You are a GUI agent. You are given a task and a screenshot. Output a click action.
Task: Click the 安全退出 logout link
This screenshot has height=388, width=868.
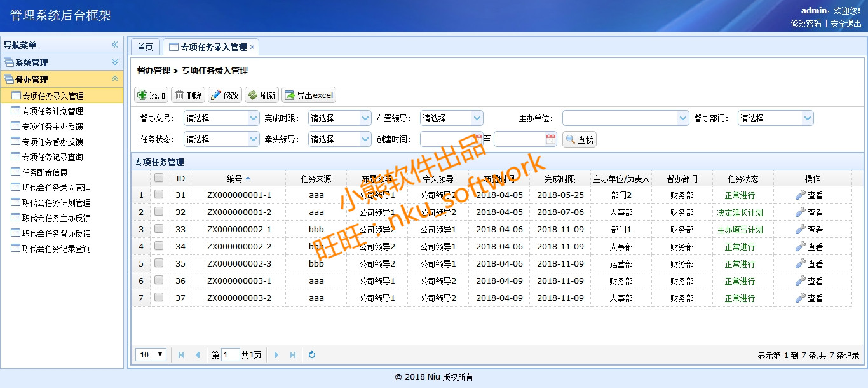coord(846,24)
